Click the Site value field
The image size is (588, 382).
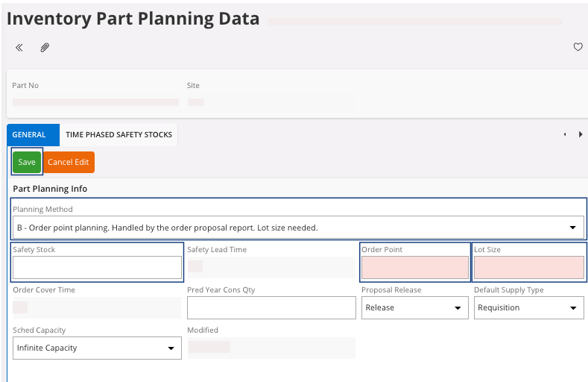coord(196,102)
